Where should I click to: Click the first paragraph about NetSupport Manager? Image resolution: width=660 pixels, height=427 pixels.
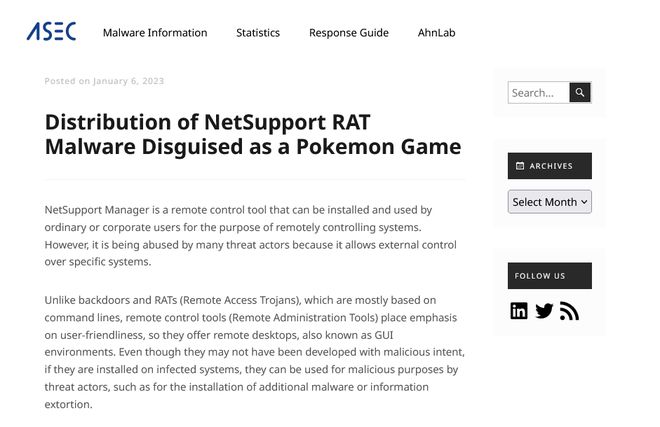tap(250, 236)
